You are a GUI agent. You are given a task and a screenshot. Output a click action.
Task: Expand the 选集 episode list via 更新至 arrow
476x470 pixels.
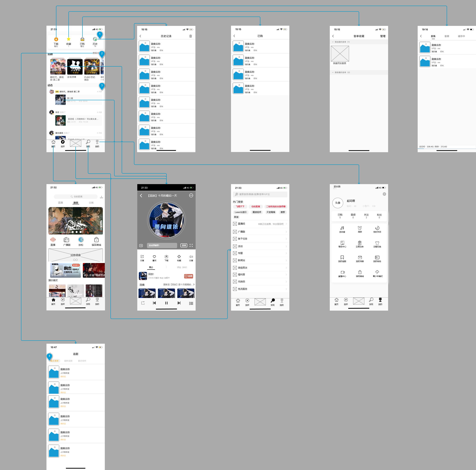point(194,285)
